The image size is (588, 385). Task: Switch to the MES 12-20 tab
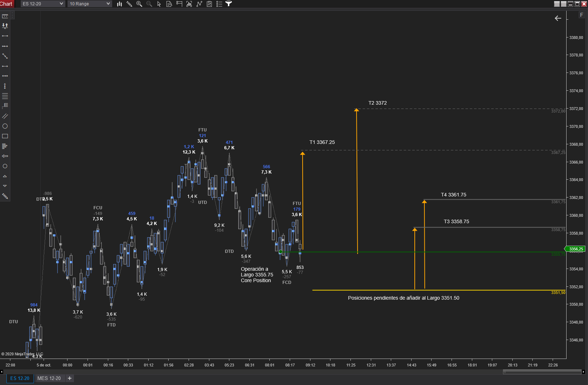click(49, 378)
